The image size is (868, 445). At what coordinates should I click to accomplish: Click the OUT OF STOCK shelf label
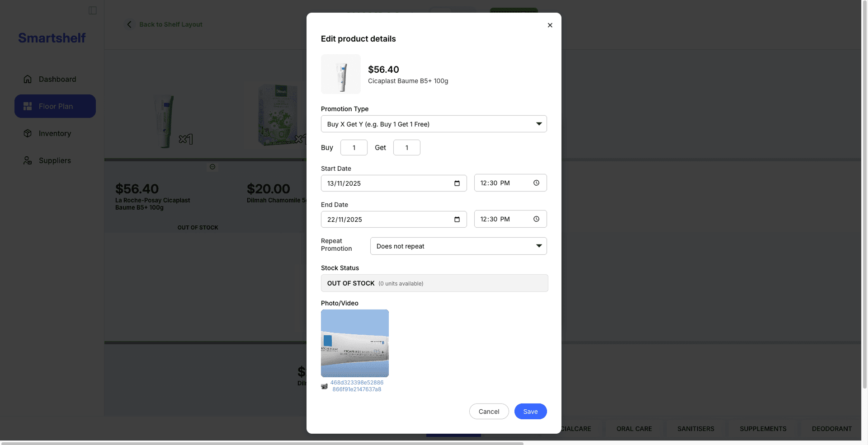click(198, 228)
